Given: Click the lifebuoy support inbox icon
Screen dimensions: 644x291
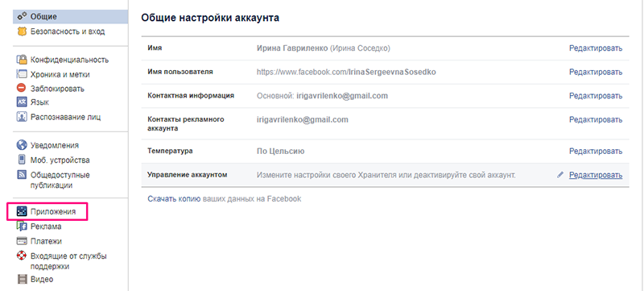Looking at the screenshot, I should pos(22,256).
